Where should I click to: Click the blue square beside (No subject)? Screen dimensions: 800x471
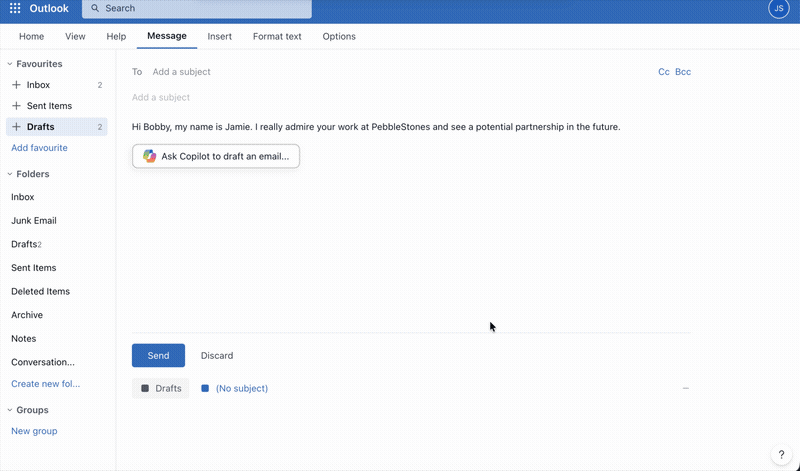tap(205, 388)
